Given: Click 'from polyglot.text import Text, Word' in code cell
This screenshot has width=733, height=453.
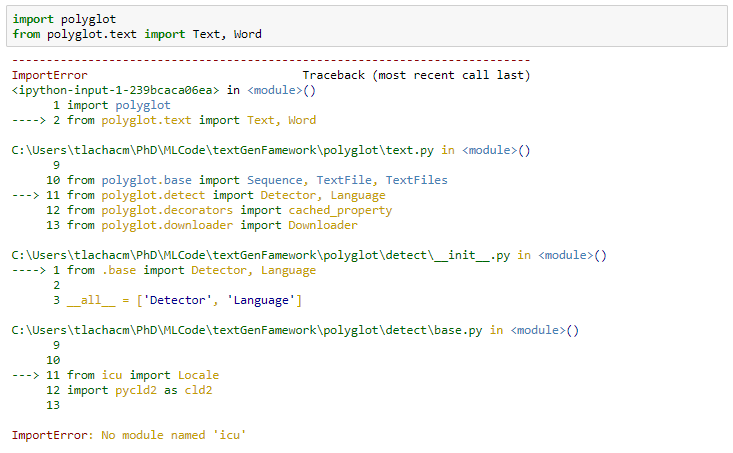Looking at the screenshot, I should coord(137,34).
